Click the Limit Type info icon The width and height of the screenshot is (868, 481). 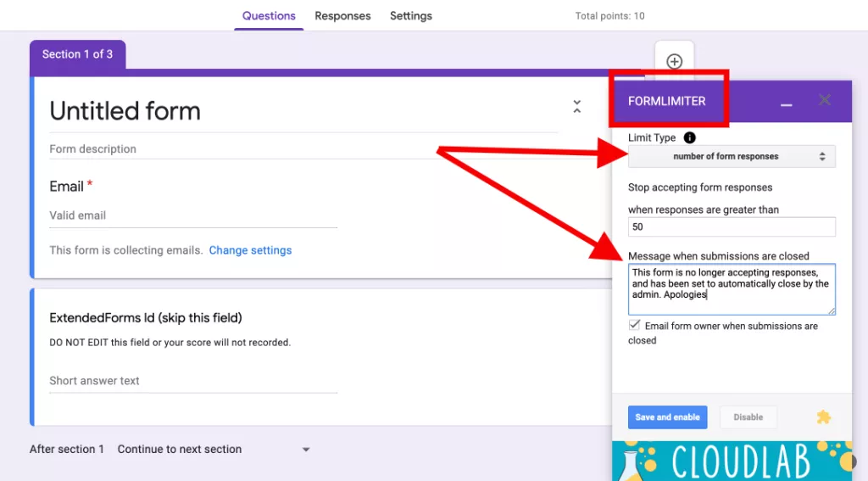point(689,137)
